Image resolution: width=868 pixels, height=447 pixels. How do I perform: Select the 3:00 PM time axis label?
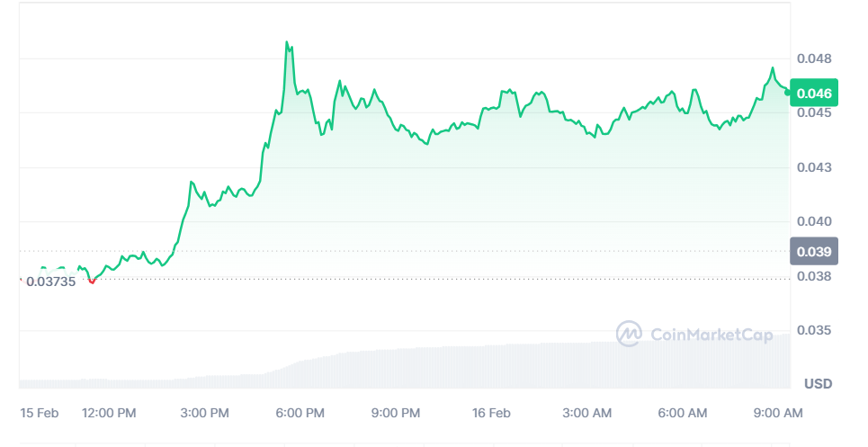[204, 413]
